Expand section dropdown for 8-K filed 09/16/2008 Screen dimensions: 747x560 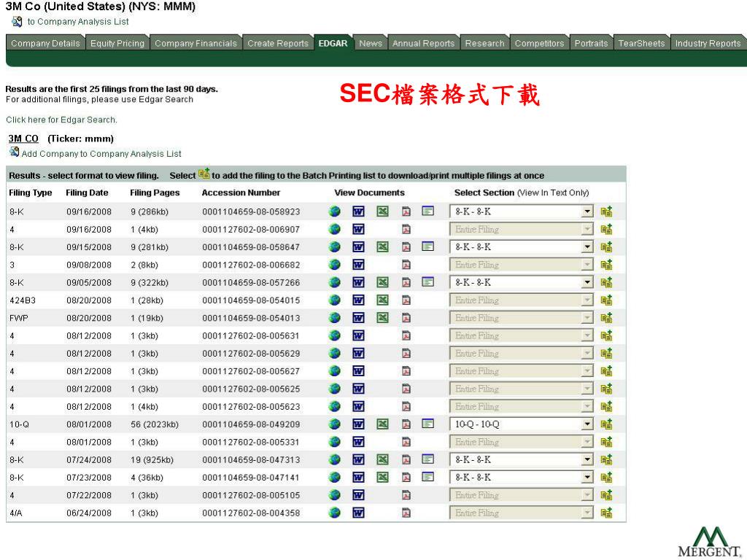[x=587, y=211]
